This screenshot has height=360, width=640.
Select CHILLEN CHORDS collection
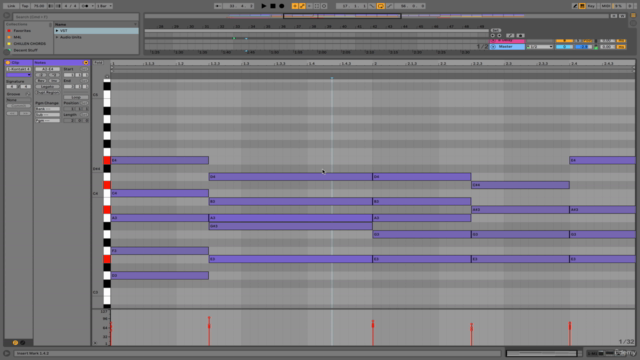click(29, 44)
